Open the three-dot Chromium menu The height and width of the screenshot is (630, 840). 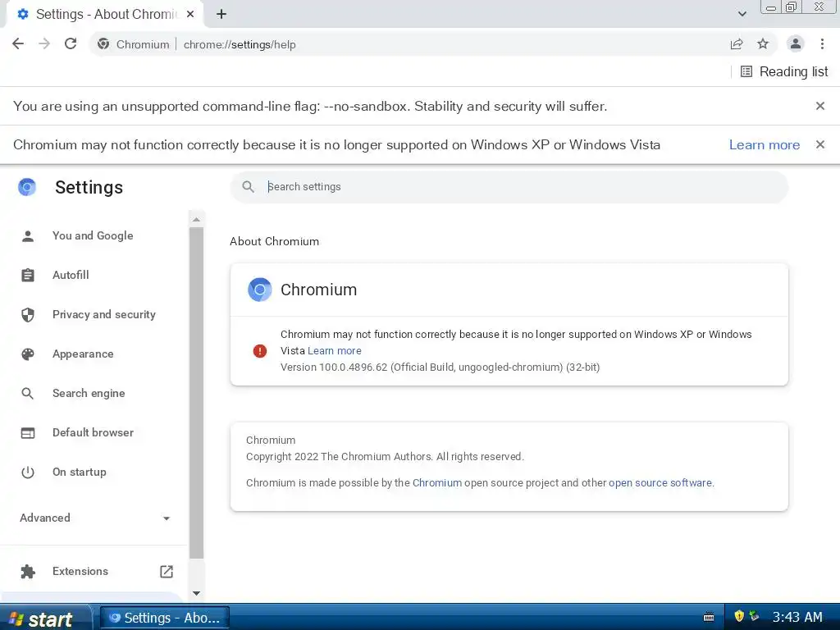click(822, 44)
